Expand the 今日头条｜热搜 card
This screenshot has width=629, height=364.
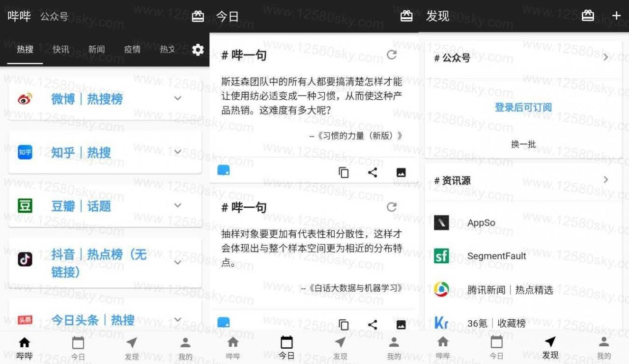pos(178,320)
